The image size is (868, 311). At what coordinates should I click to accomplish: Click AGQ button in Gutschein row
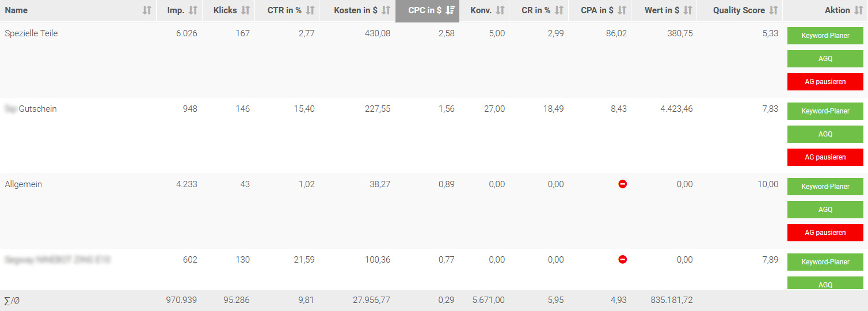tap(825, 134)
